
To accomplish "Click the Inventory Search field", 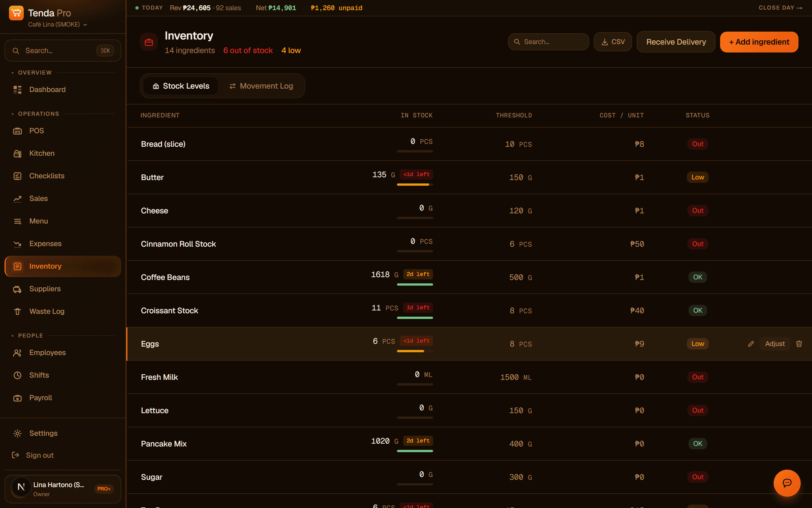I will [549, 42].
